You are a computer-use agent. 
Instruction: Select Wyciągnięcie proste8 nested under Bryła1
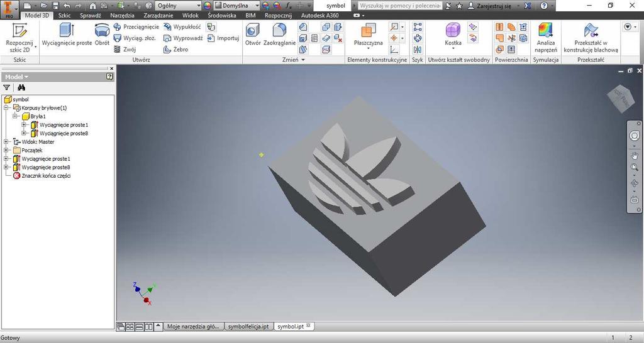(64, 133)
